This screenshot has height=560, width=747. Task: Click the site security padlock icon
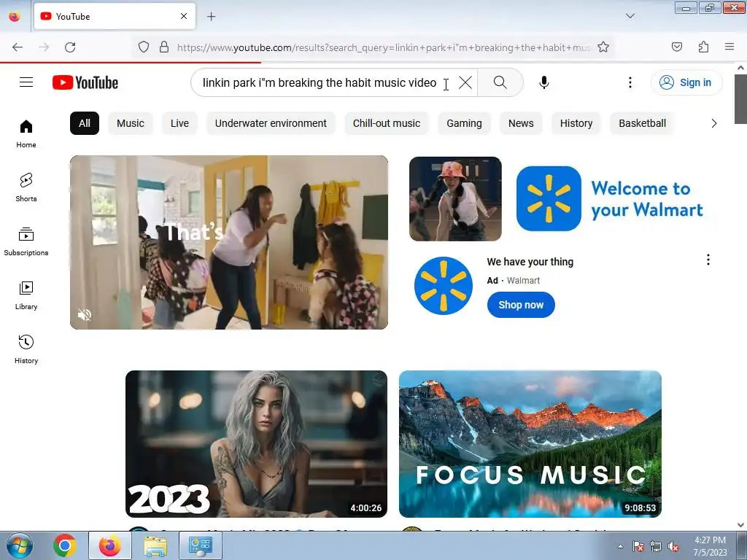164,47
